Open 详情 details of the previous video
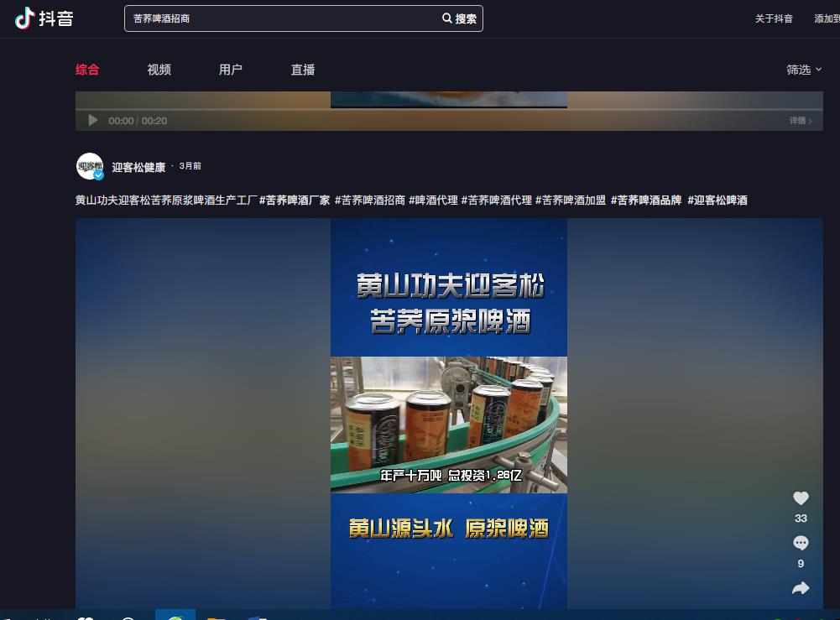This screenshot has width=840, height=620. click(x=801, y=121)
